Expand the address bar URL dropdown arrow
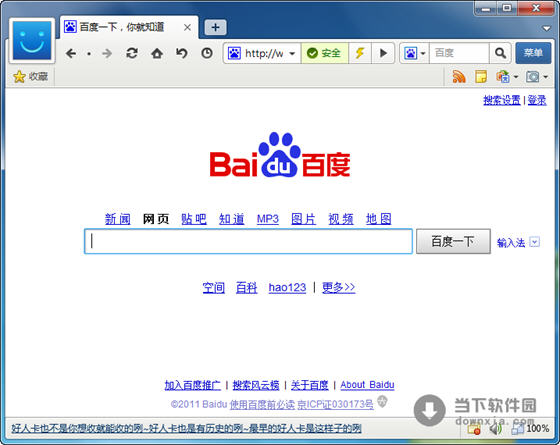The image size is (560, 445). point(292,54)
